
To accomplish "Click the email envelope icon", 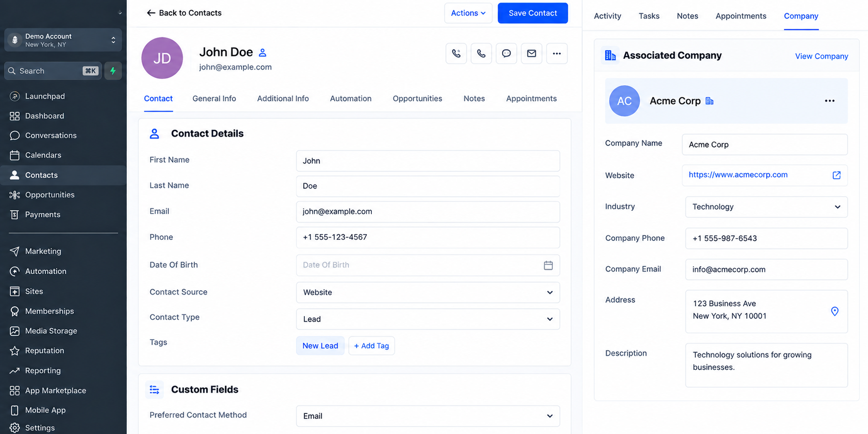I will (x=531, y=53).
